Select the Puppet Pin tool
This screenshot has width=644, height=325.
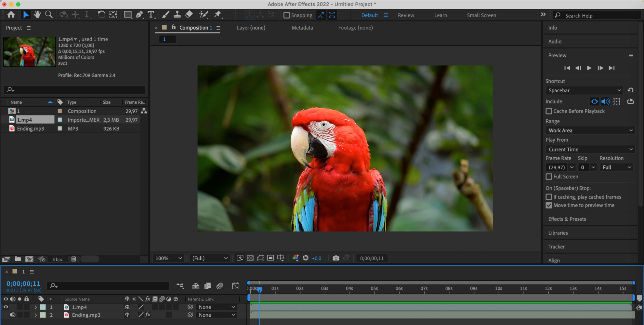pos(218,14)
